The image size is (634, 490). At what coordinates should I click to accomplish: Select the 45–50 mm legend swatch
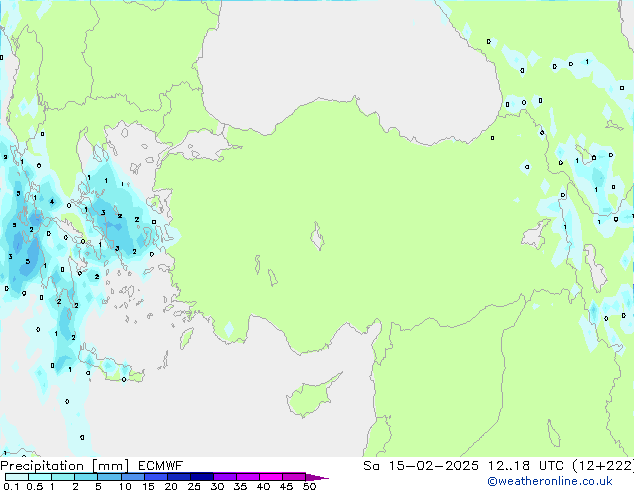pyautogui.click(x=294, y=477)
